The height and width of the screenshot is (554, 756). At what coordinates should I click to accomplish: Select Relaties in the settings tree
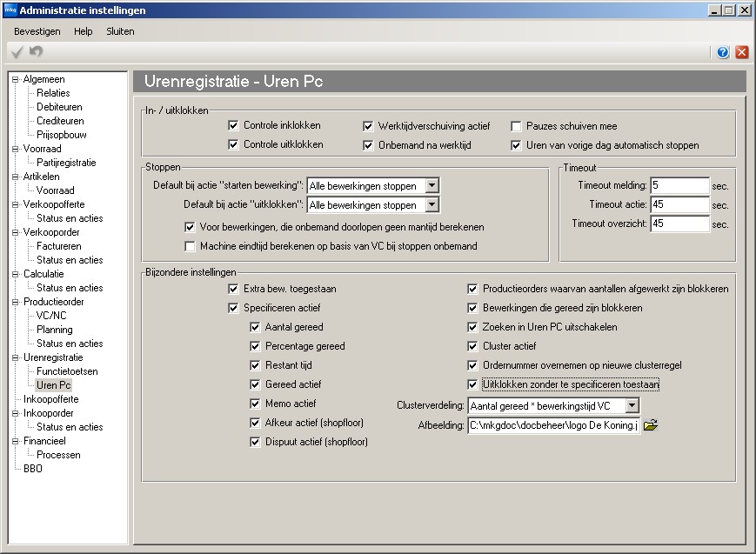click(53, 93)
